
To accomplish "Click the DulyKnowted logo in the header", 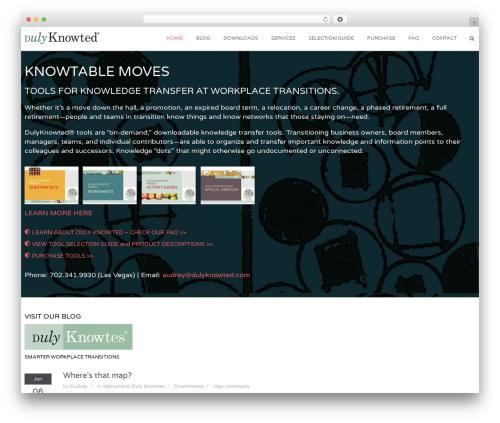I will click(x=62, y=38).
